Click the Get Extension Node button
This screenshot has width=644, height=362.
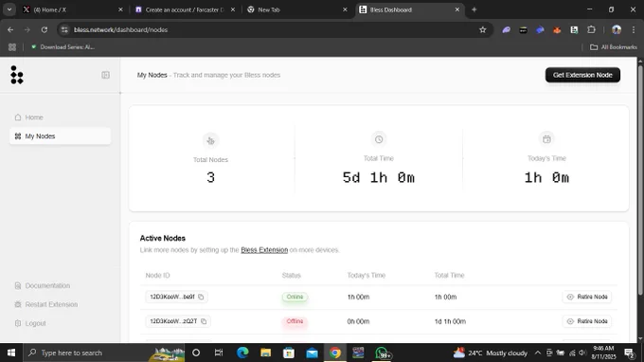(582, 75)
